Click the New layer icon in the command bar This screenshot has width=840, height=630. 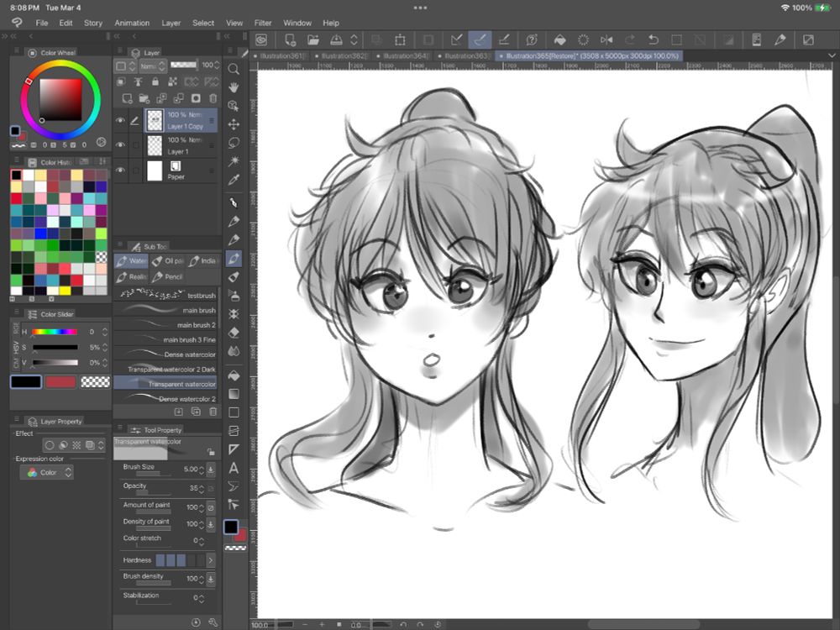tap(290, 39)
